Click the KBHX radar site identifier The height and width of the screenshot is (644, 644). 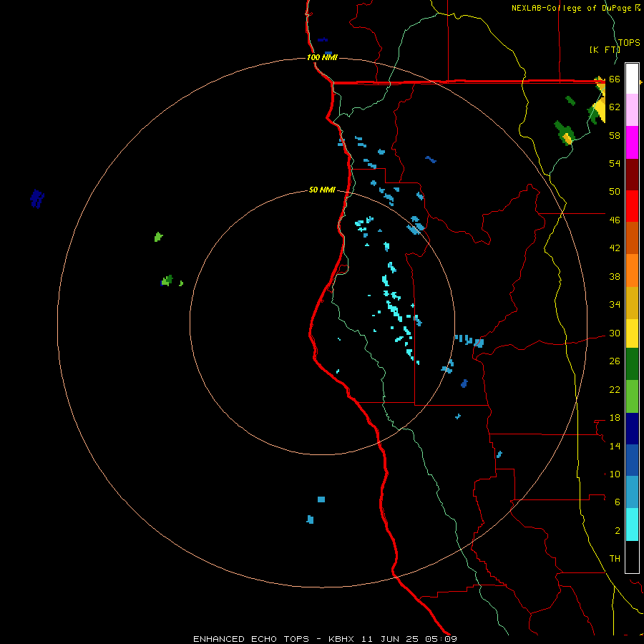point(343,639)
